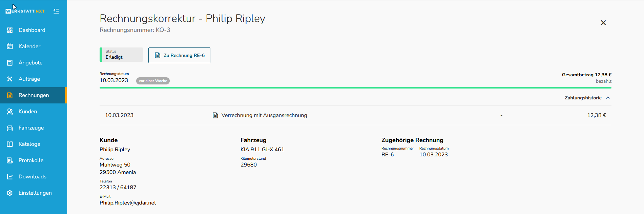This screenshot has width=644, height=214.
Task: Click the Angebote calculator icon
Action: pyautogui.click(x=10, y=63)
